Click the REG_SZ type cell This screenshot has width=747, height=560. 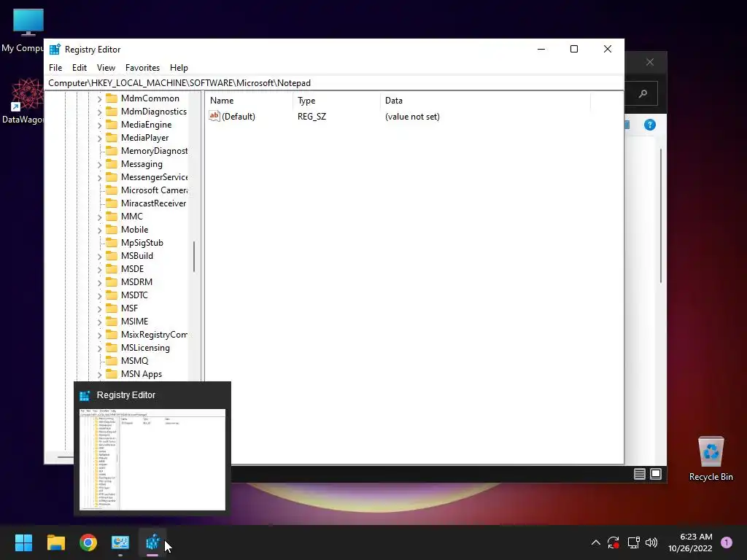click(x=311, y=117)
